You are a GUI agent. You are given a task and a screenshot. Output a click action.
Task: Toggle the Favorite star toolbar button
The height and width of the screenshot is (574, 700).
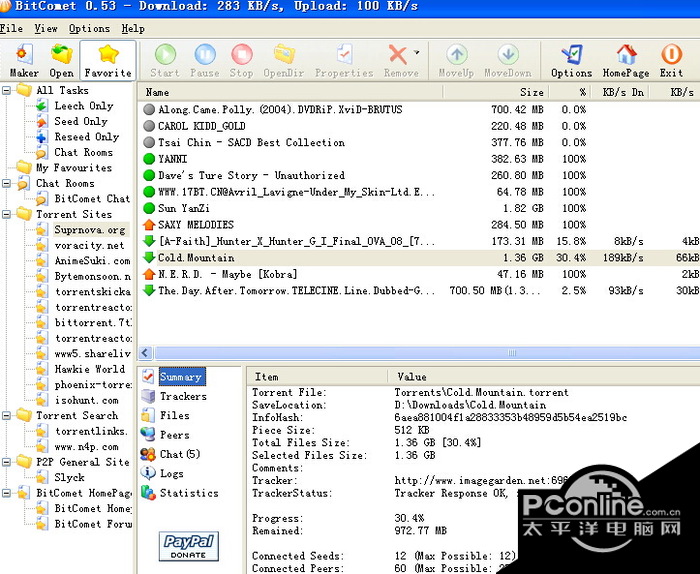tap(108, 60)
